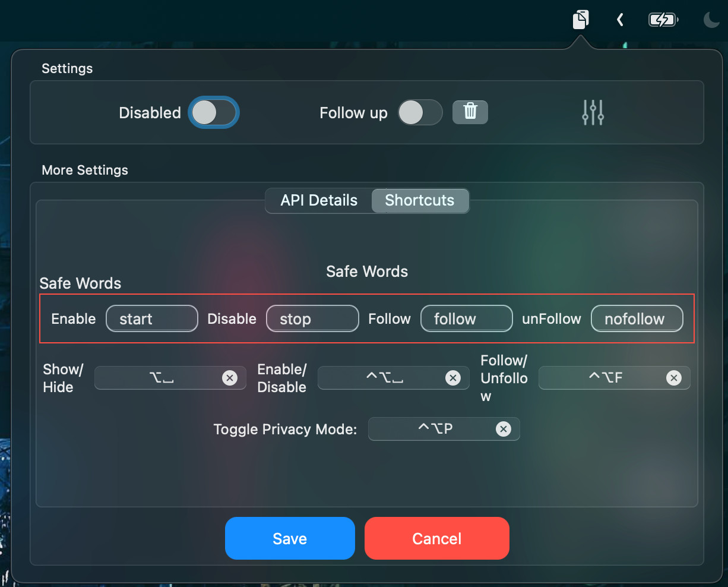Click the Follow safe word field 'follow'
728x587 pixels.
point(467,318)
